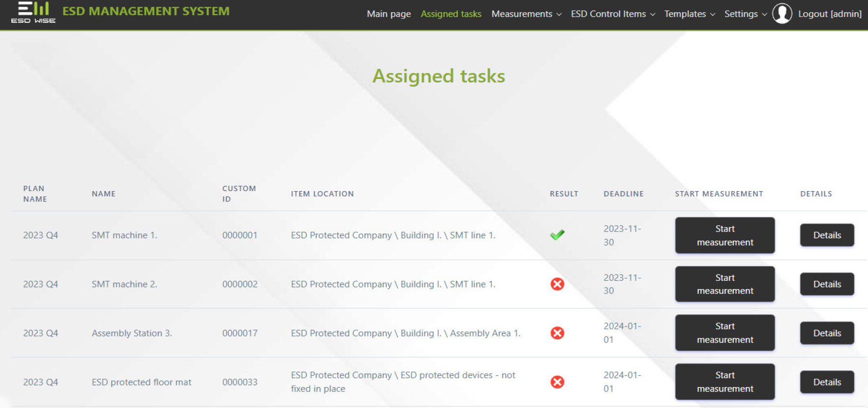The image size is (868, 408).
Task: Start measurement for SMT machine 2
Action: tap(725, 284)
